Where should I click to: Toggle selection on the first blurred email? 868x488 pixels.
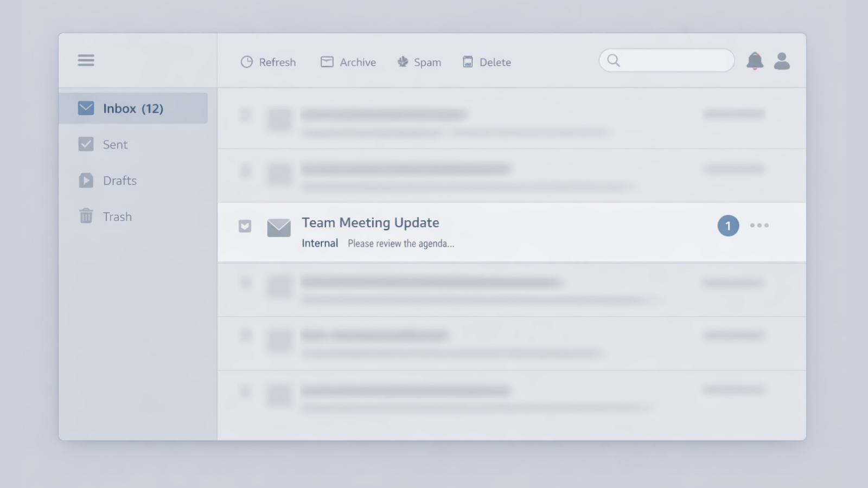(x=245, y=115)
